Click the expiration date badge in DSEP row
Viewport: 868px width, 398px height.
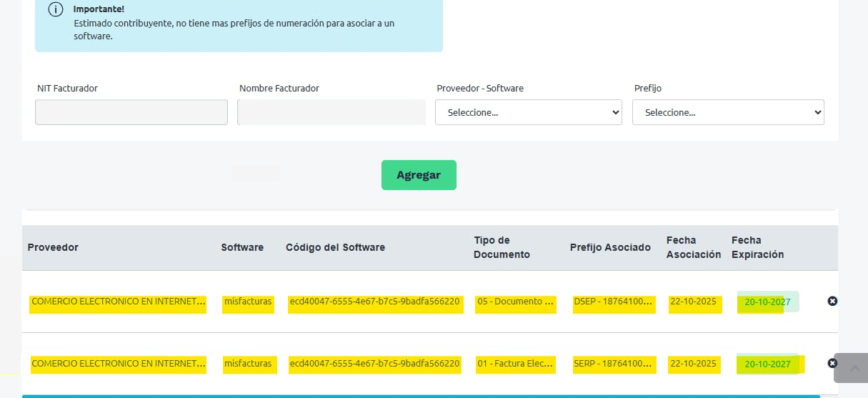767,302
